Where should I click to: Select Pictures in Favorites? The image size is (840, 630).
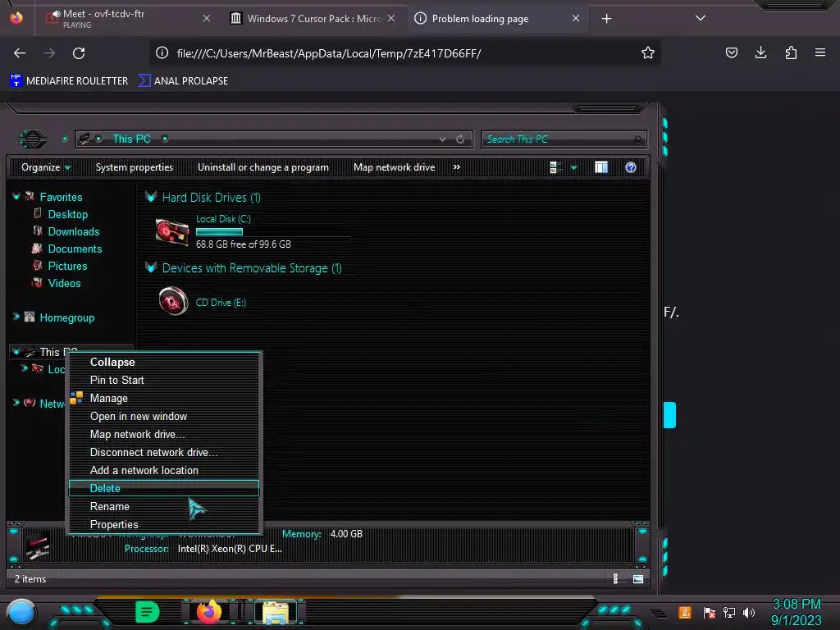[x=67, y=266]
